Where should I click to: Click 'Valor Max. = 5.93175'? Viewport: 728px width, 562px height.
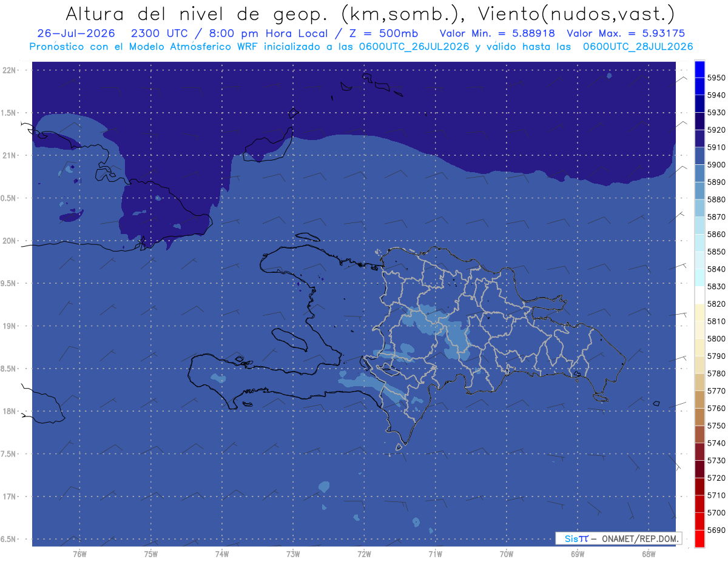[627, 33]
